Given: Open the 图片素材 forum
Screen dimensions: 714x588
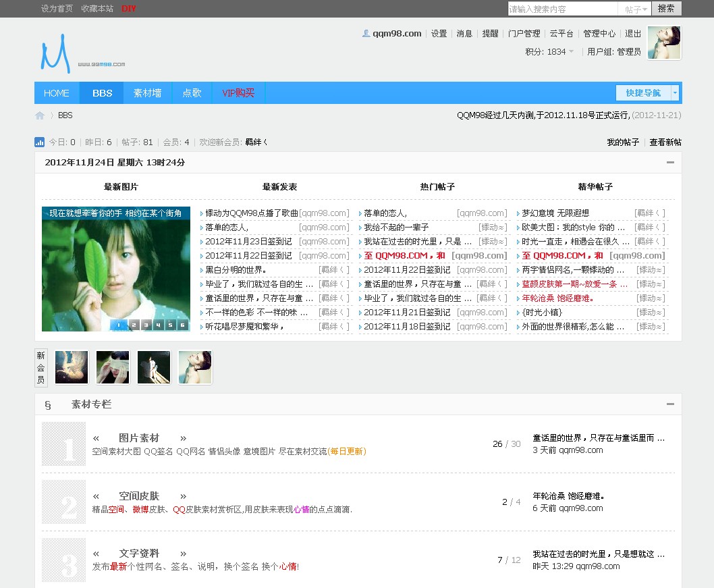Looking at the screenshot, I should pos(139,438).
